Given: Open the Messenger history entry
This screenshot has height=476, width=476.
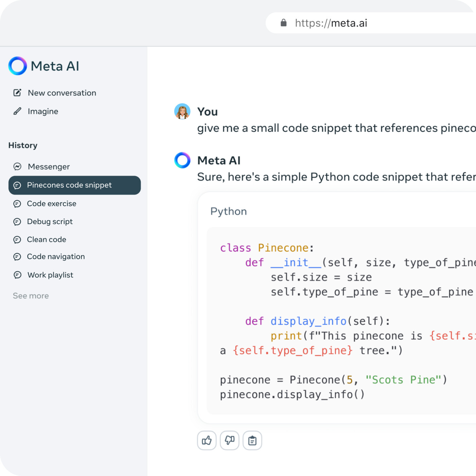Looking at the screenshot, I should pos(49,167).
